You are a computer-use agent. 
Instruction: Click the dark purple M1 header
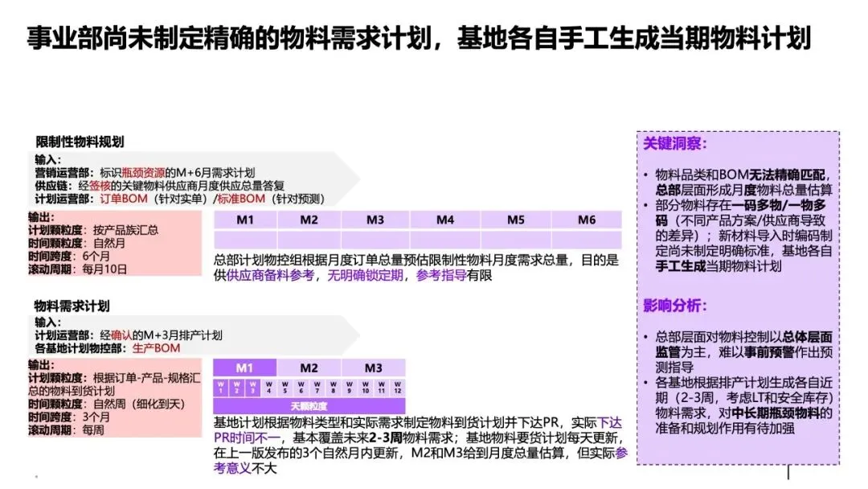pos(244,368)
